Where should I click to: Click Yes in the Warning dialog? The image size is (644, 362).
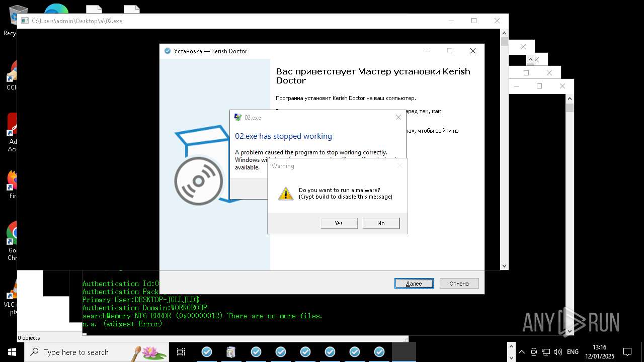coord(339,223)
